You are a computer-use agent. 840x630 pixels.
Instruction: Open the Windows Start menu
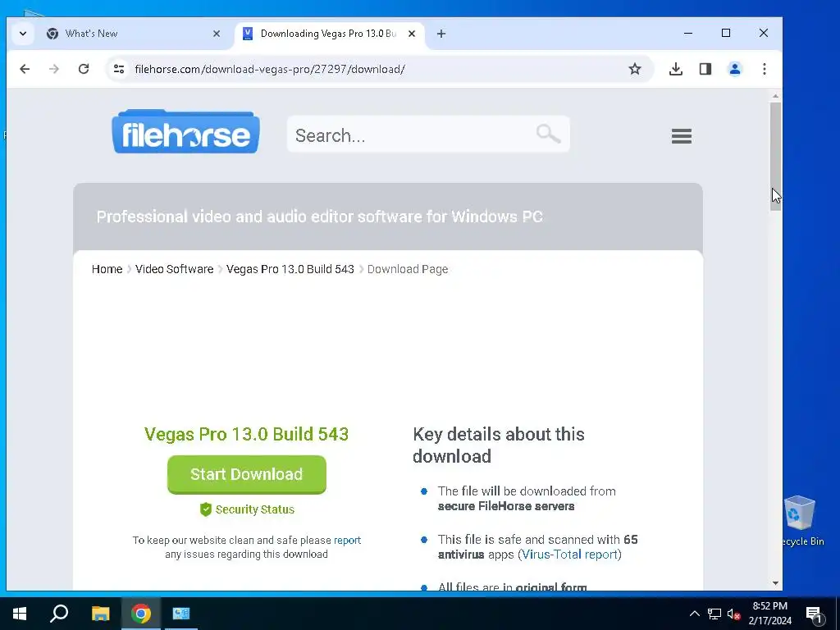[x=20, y=614]
